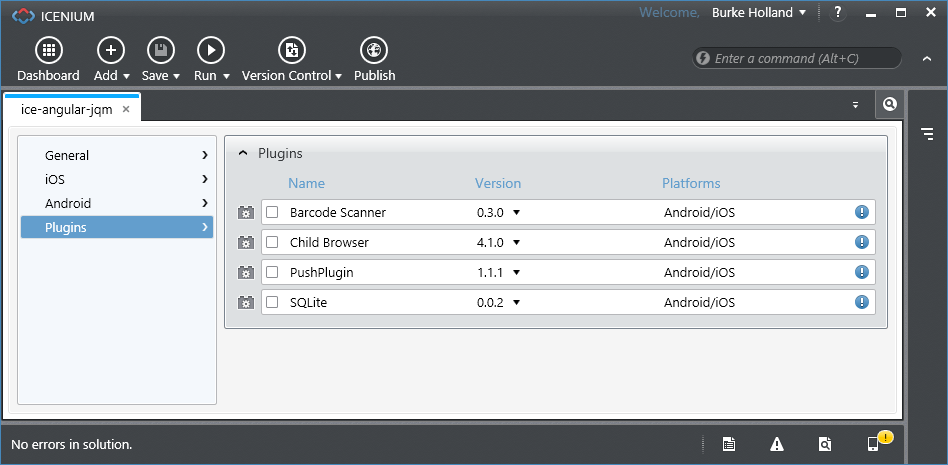Open Burke Holland user account menu

pyautogui.click(x=758, y=13)
